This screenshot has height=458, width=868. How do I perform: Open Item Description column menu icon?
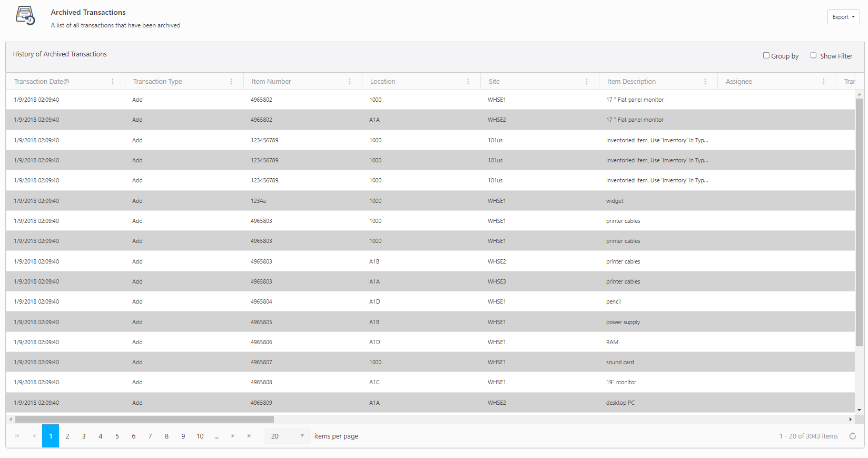pyautogui.click(x=705, y=82)
